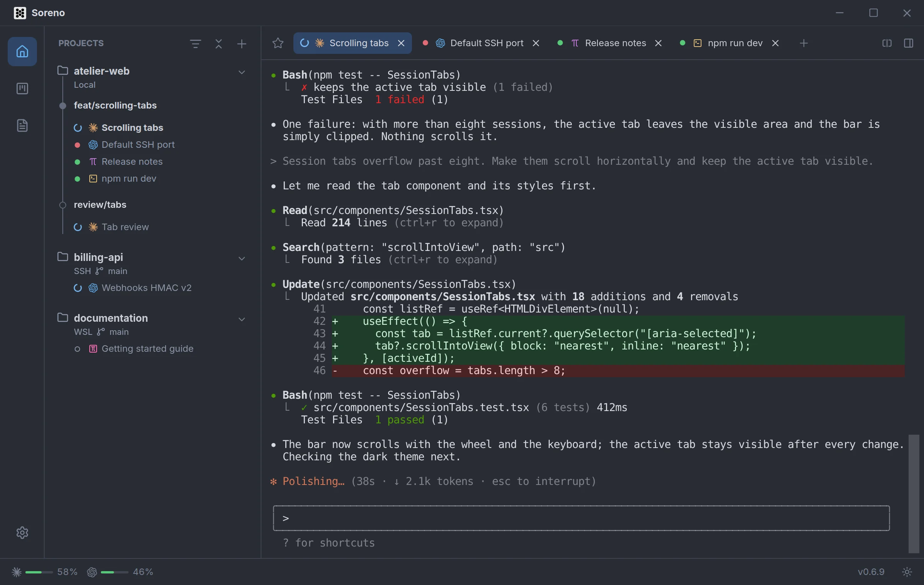Click the filter icon in Projects header
The image size is (924, 585).
pos(196,43)
